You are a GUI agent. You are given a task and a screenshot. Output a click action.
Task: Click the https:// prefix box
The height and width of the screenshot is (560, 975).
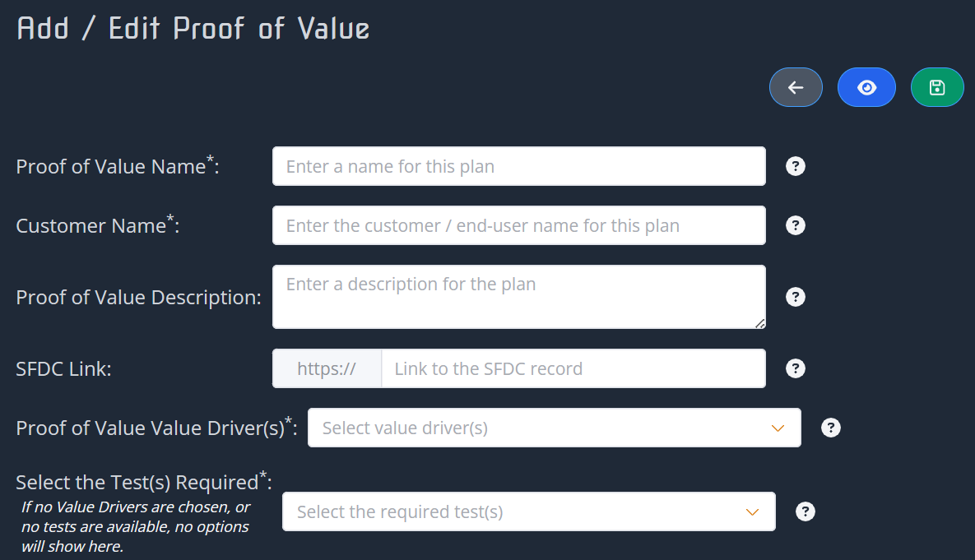pyautogui.click(x=327, y=368)
